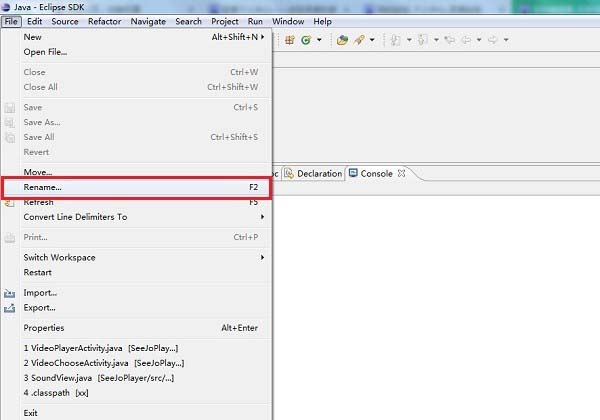Screen dimensions: 600x420
Task: Open recent file 3 SoundView.java
Action: click(137, 378)
